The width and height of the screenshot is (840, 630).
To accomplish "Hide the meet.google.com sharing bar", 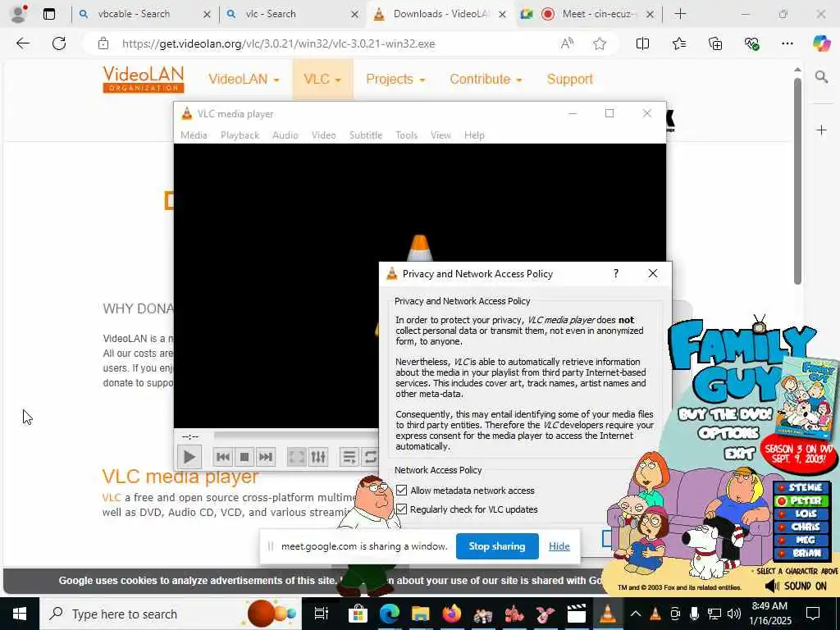I will (559, 546).
